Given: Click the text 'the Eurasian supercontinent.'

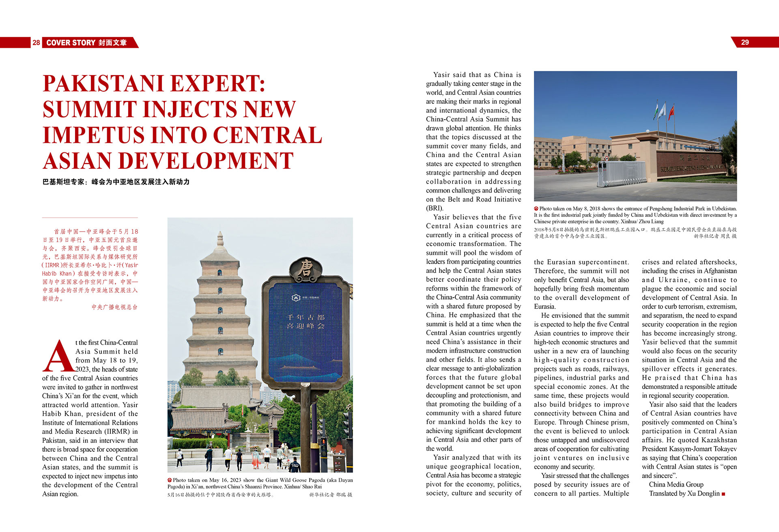Looking at the screenshot, I should [581, 262].
